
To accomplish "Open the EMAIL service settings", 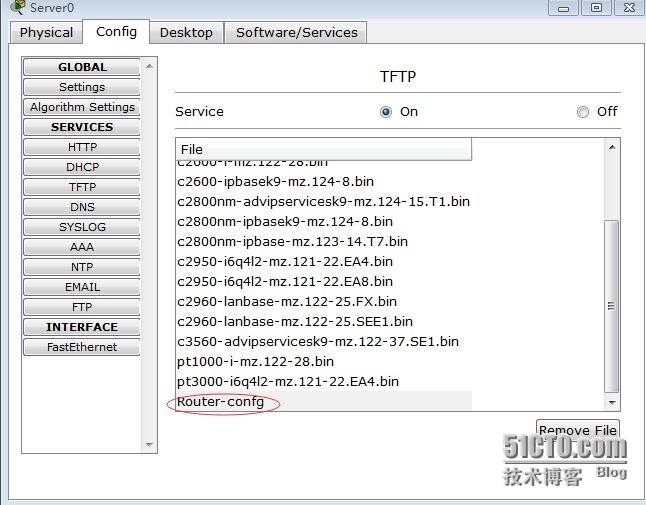I will 82,287.
